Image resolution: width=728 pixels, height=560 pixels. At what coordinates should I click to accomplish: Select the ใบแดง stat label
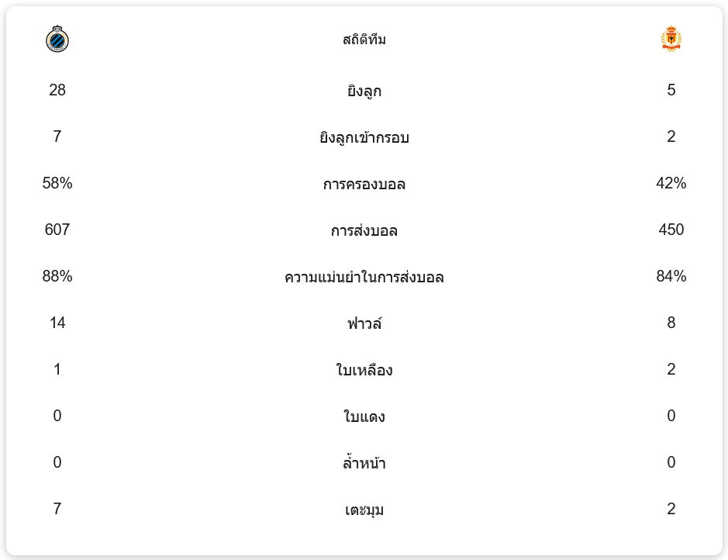coord(364,417)
